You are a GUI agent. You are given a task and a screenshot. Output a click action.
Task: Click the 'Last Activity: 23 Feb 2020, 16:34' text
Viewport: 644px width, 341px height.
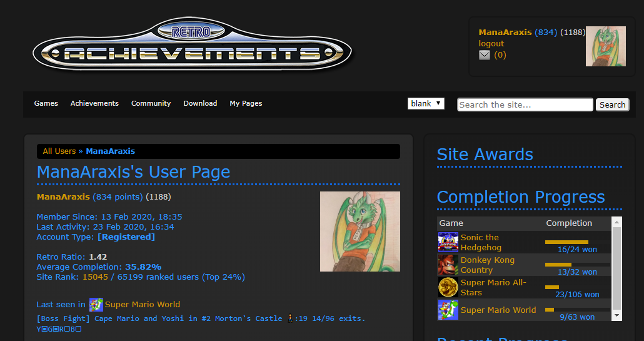tap(105, 226)
